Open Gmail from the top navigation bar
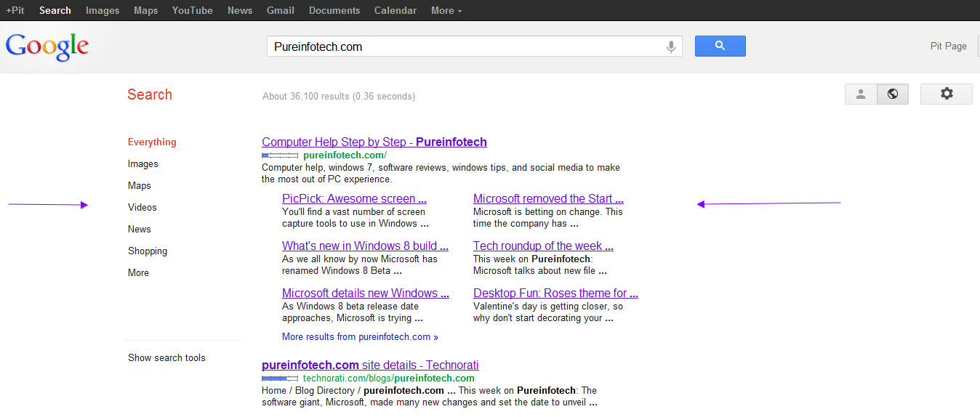980x417 pixels. [280, 10]
